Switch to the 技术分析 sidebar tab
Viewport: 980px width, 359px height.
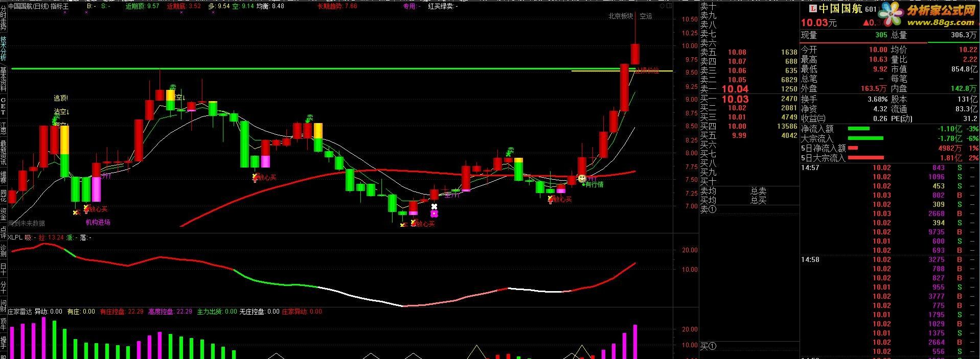[4, 49]
